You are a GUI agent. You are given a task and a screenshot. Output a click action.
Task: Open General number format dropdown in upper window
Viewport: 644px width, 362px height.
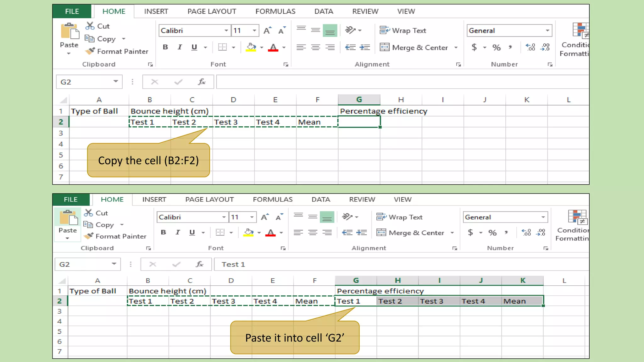(x=547, y=30)
